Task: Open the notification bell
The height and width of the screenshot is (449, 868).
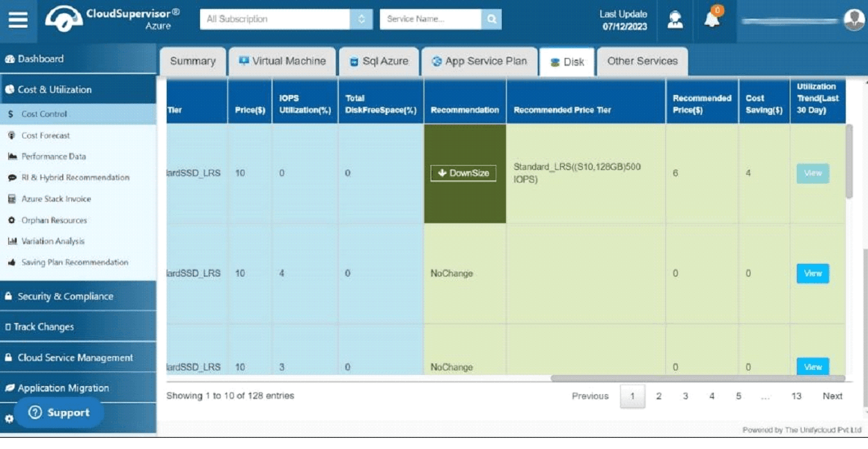Action: 712,18
